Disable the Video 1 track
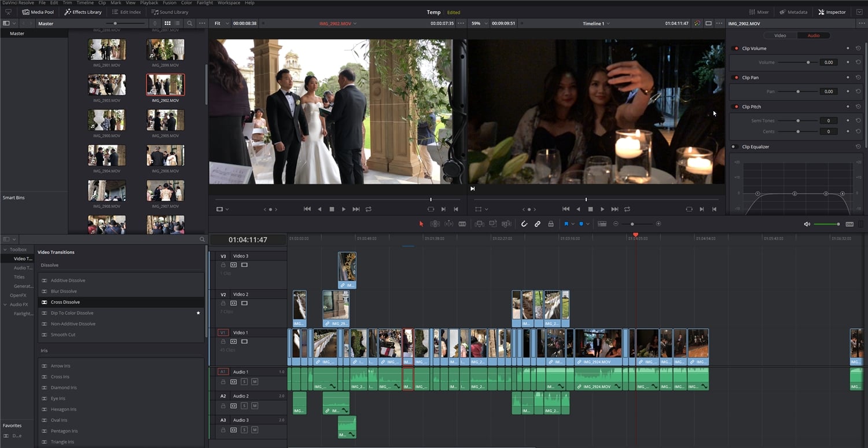868x448 pixels. 244,342
